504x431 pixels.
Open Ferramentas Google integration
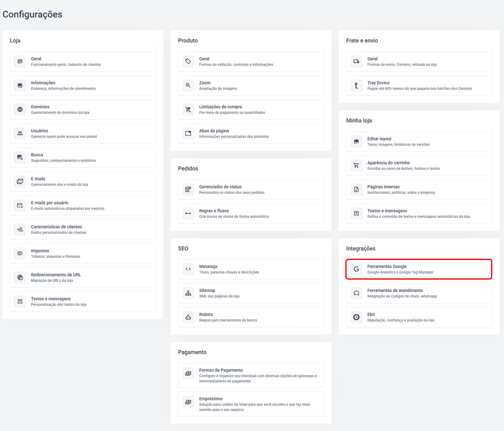pyautogui.click(x=419, y=269)
